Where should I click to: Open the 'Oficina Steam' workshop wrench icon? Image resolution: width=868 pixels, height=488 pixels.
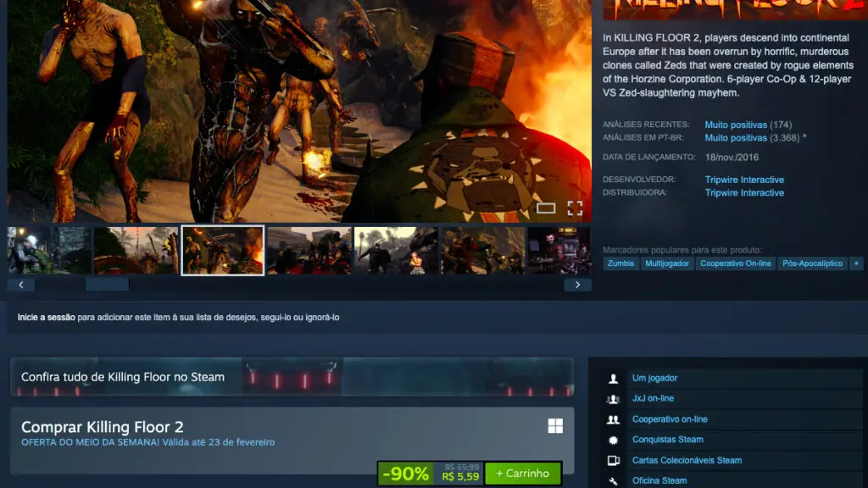[612, 480]
